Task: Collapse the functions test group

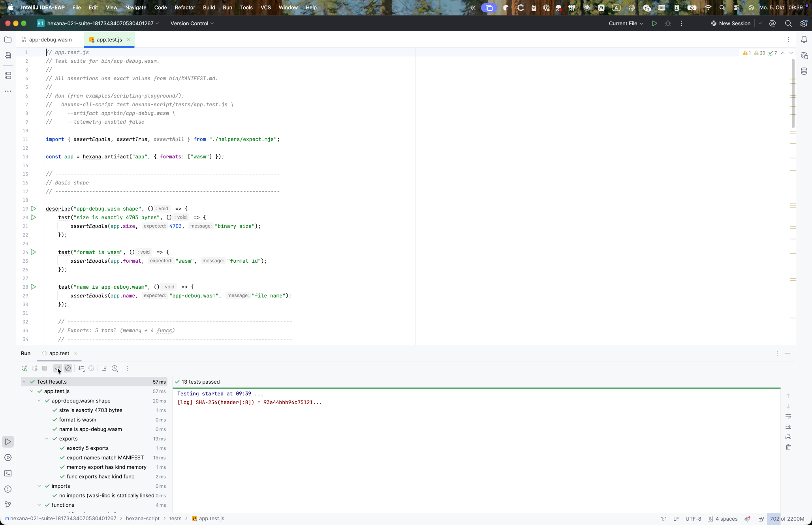Action: (x=39, y=505)
